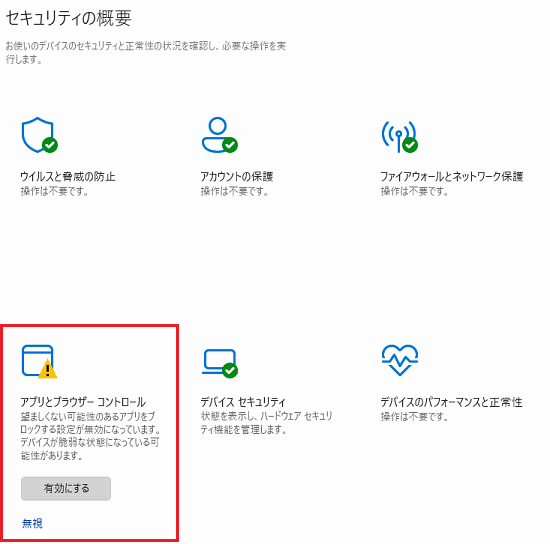This screenshot has height=544, width=550.
Task: Click 操作は不要です under デバイスのパフォーマンスと正常性
Action: (414, 417)
